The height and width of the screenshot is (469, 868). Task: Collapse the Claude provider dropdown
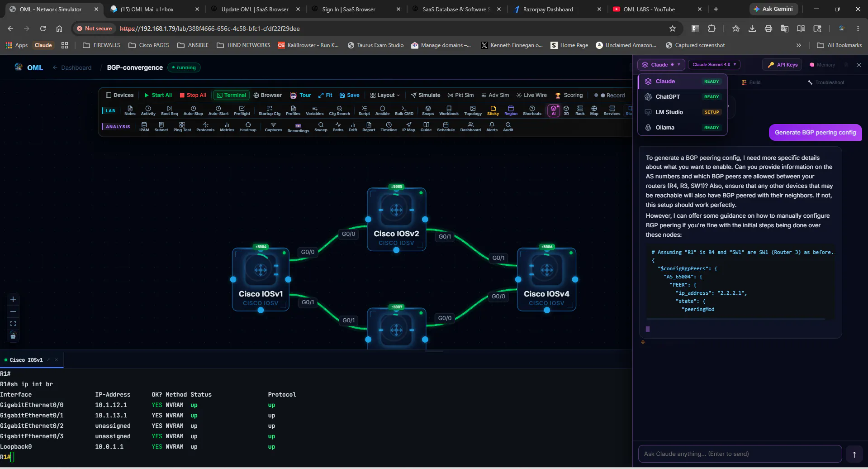[661, 65]
